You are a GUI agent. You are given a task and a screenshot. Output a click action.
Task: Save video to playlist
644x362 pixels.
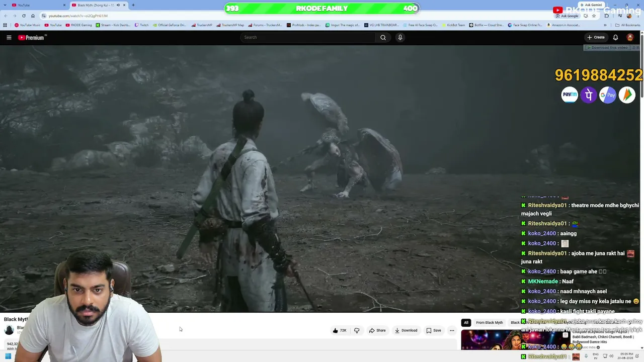point(434,330)
